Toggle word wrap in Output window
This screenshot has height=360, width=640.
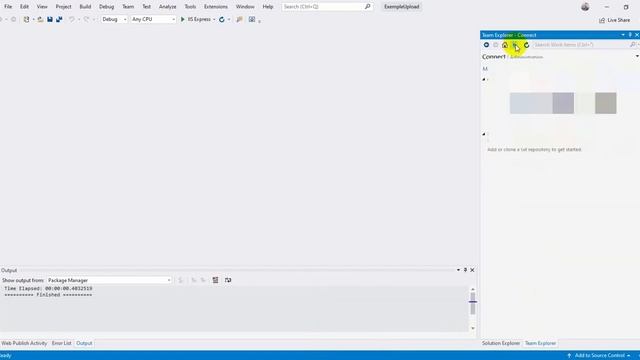pyautogui.click(x=228, y=280)
